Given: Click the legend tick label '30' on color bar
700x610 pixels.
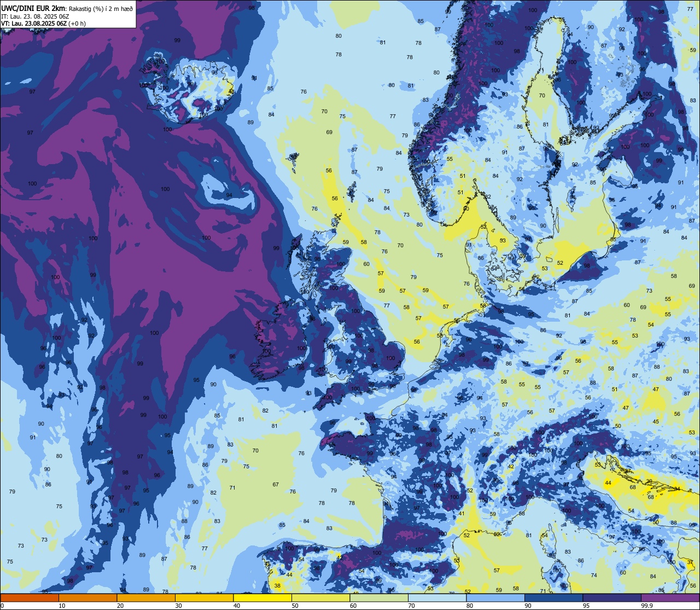Looking at the screenshot, I should point(178,606).
